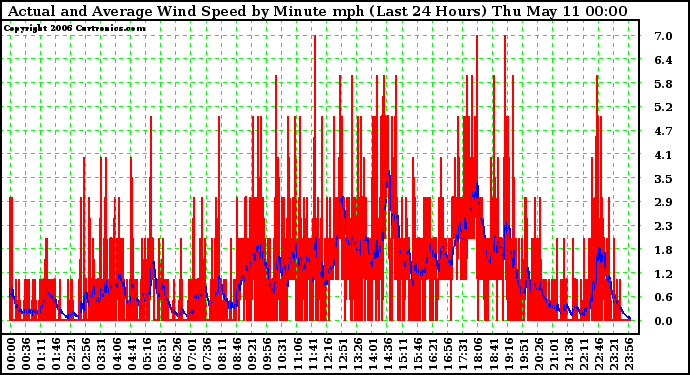Click the 12:16 time label
This screenshot has height=375, width=690.
[327, 353]
